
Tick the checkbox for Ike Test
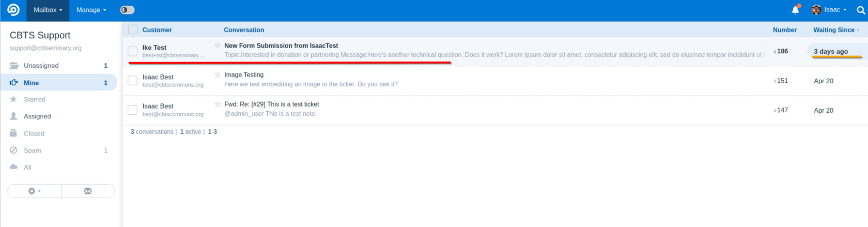click(133, 51)
